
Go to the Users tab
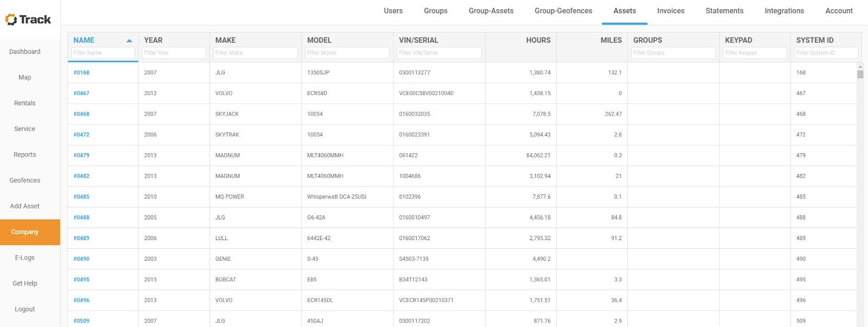[x=393, y=11]
